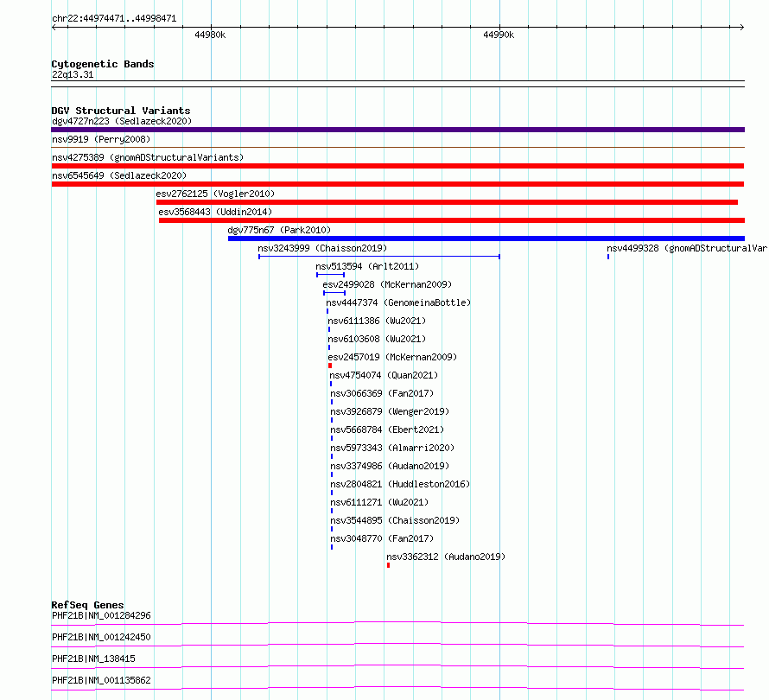Click the nsv4754074 (Quan2021) label
769x700 pixels.
pos(384,375)
